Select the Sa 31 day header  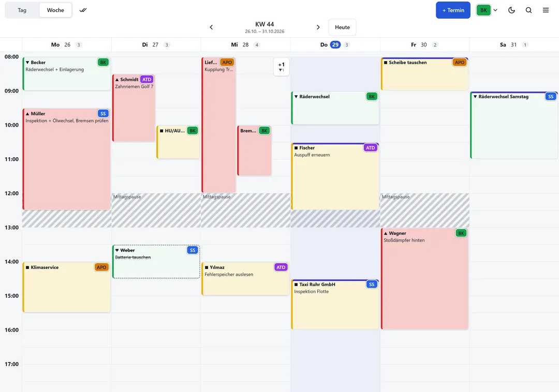[514, 44]
